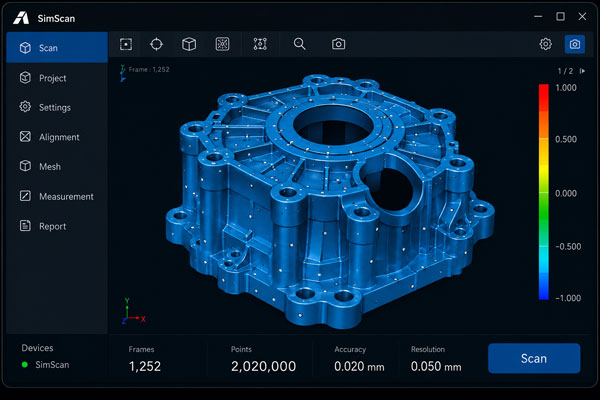This screenshot has height=400, width=600.
Task: Maximize the SimScan window
Action: click(560, 16)
